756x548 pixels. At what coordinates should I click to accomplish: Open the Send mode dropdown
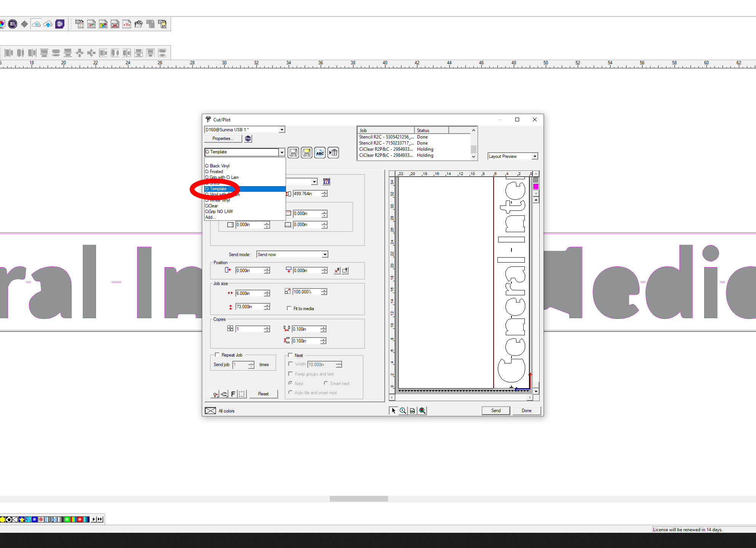click(324, 255)
